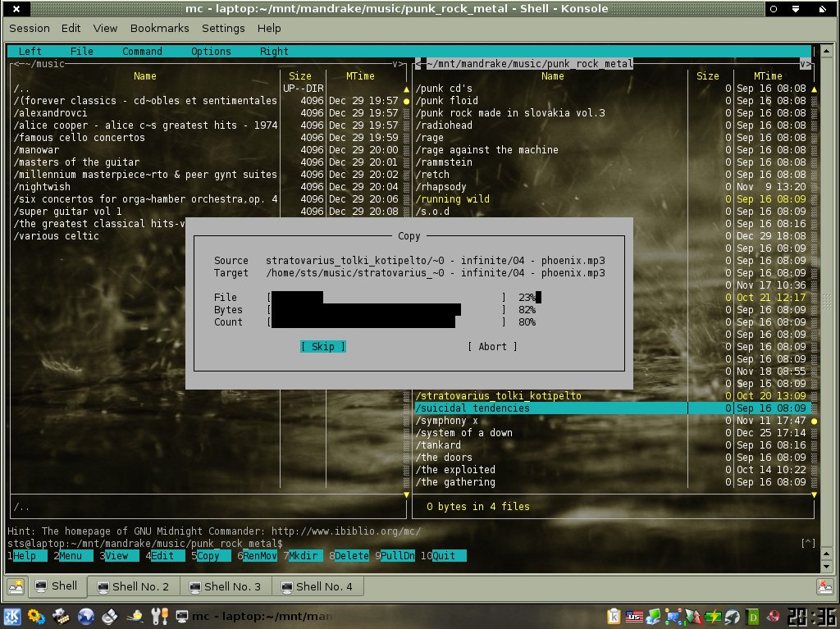Click the close session icon beside the tab bar
840x629 pixels.
point(824,586)
